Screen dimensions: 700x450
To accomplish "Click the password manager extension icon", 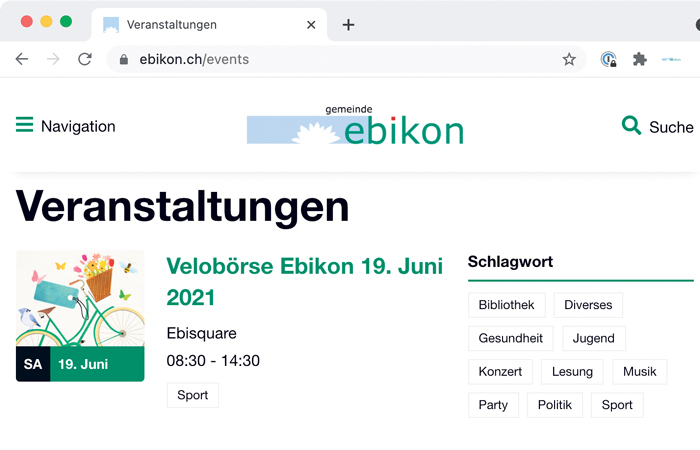I will click(x=608, y=59).
